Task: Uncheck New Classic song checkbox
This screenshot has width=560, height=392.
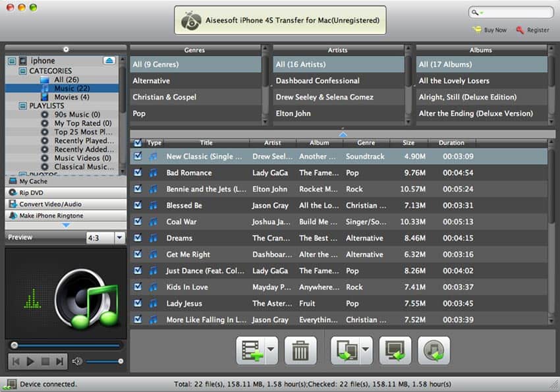Action: click(138, 156)
